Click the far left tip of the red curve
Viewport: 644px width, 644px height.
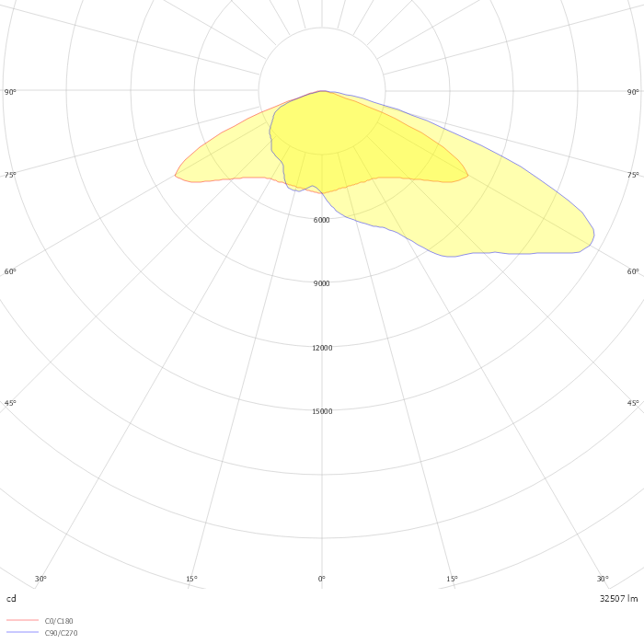(176, 175)
